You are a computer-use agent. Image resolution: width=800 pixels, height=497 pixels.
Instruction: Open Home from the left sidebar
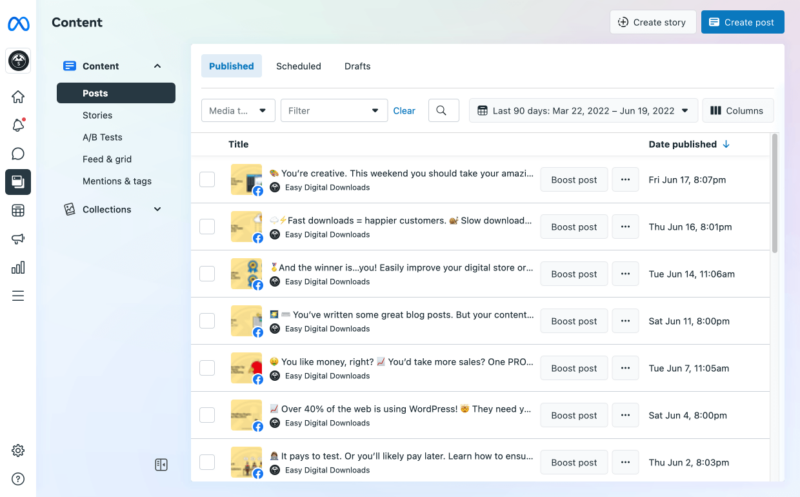click(x=18, y=97)
